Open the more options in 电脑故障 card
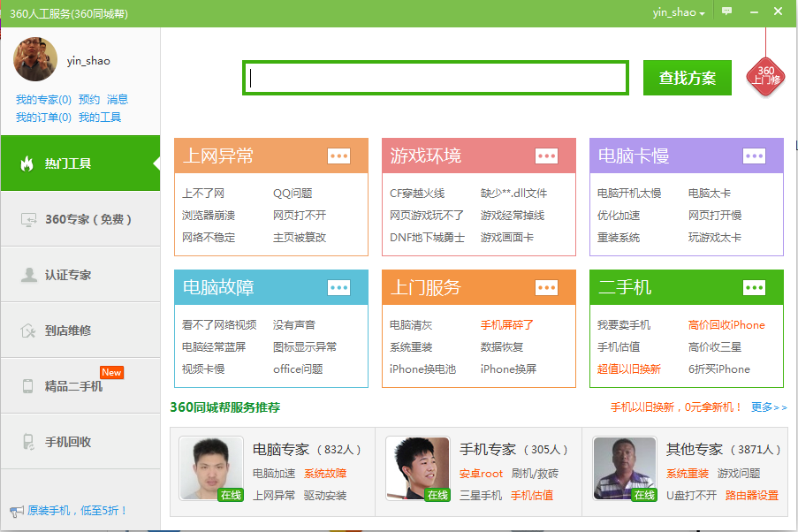This screenshot has height=532, width=798. tap(339, 287)
